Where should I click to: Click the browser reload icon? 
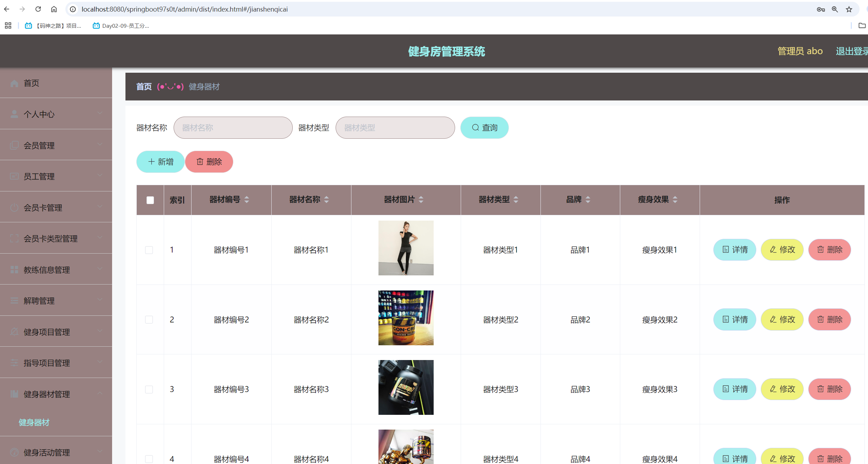tap(38, 9)
